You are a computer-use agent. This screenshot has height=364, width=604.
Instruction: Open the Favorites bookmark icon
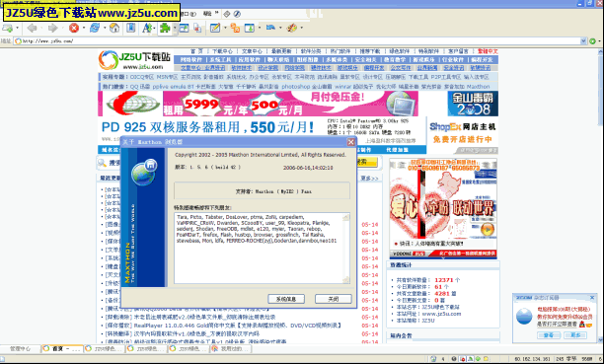(x=131, y=28)
